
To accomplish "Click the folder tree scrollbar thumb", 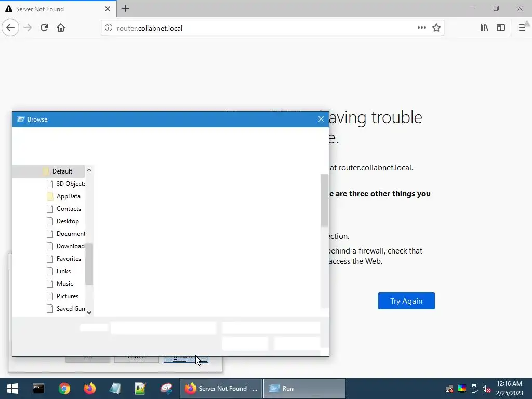I will pos(89,264).
